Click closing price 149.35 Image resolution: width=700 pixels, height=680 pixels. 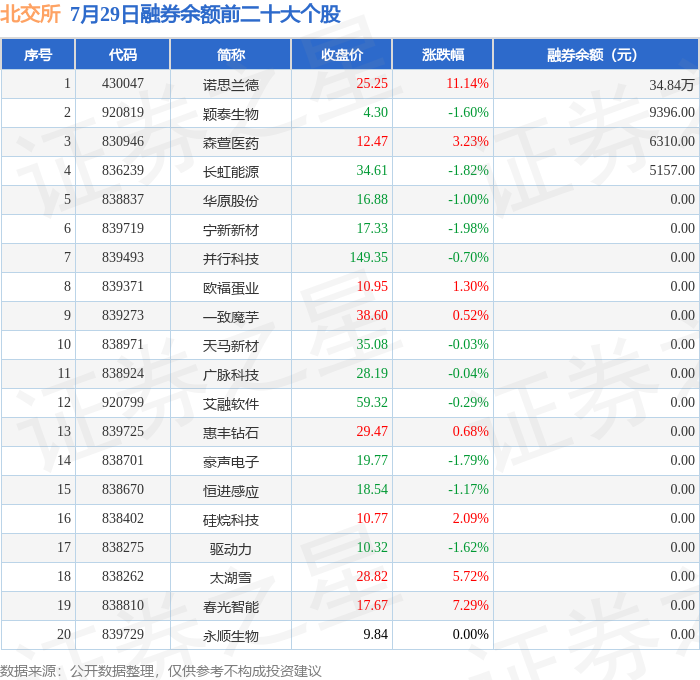click(x=369, y=258)
